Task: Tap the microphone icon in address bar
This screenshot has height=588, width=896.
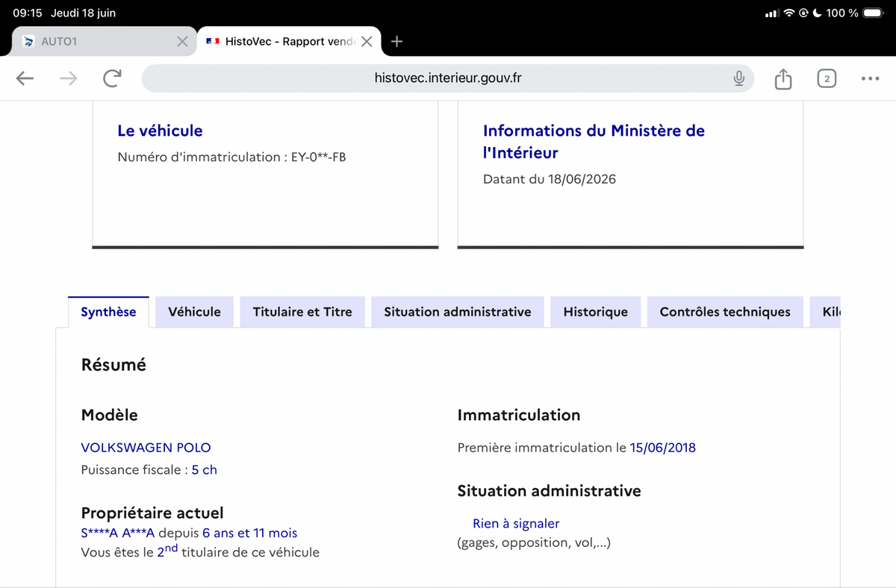Action: (x=738, y=78)
